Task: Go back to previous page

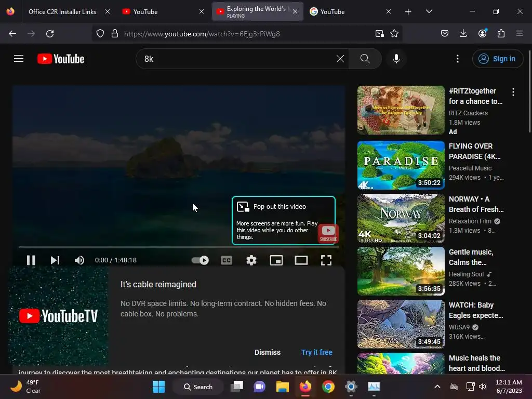Action: [x=12, y=34]
